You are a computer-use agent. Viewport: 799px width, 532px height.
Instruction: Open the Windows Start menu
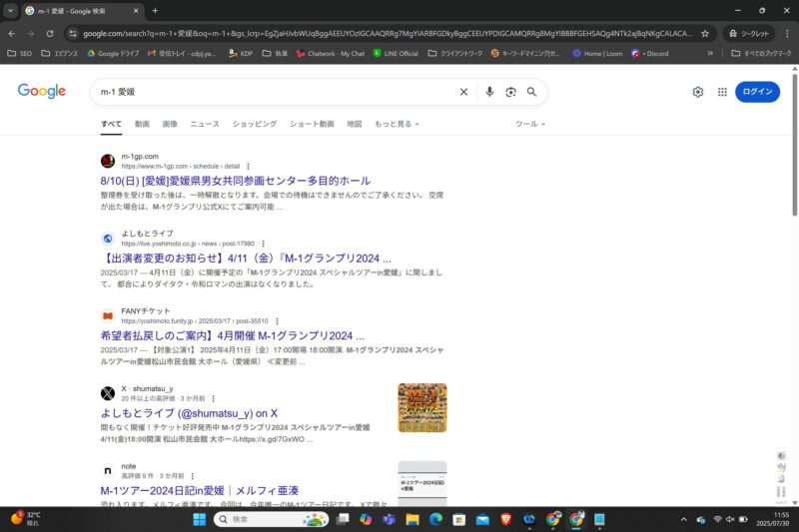coord(199,519)
